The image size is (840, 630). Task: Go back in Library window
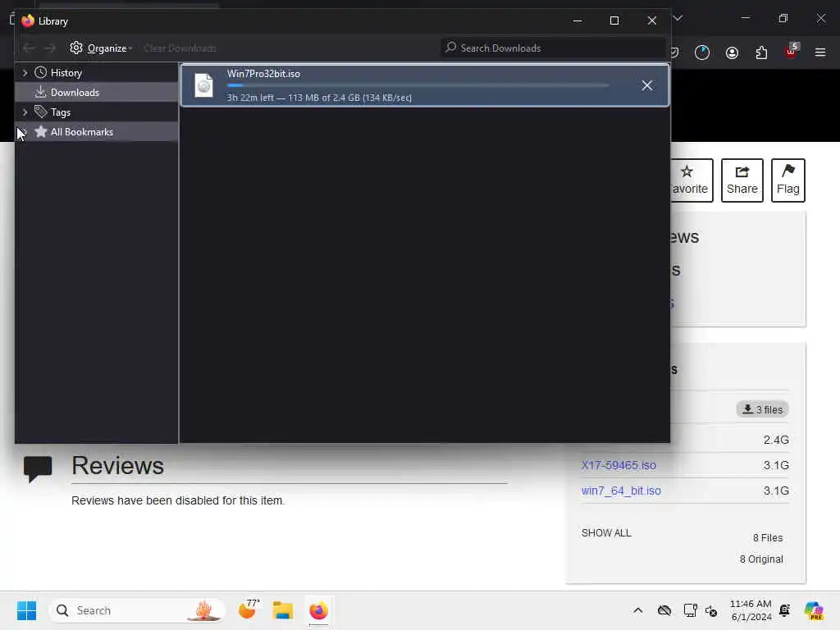coord(29,48)
